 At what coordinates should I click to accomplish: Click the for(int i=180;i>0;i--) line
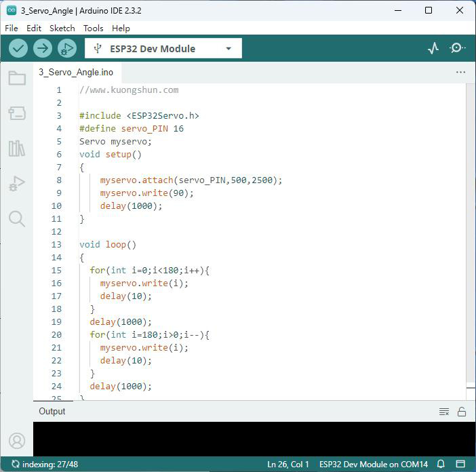pos(149,334)
